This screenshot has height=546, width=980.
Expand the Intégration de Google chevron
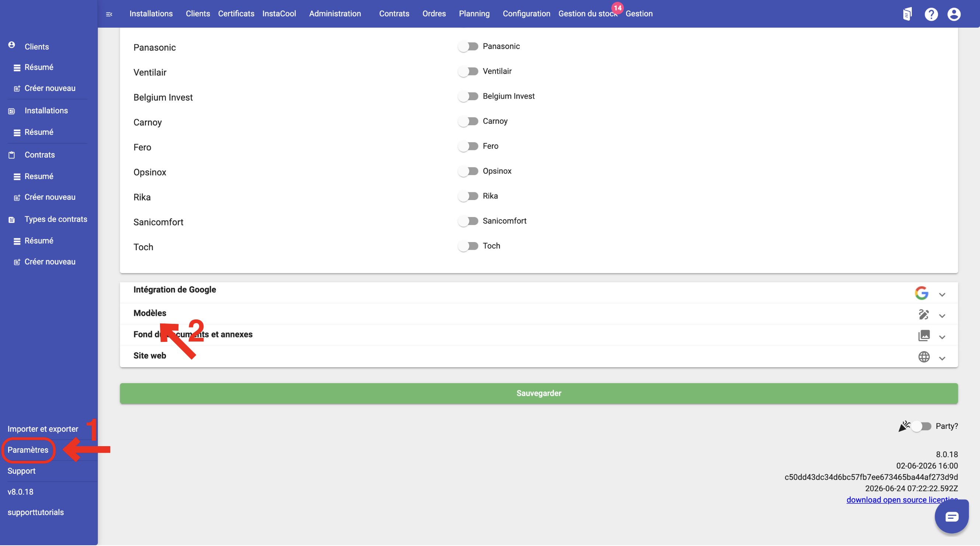[x=942, y=295]
